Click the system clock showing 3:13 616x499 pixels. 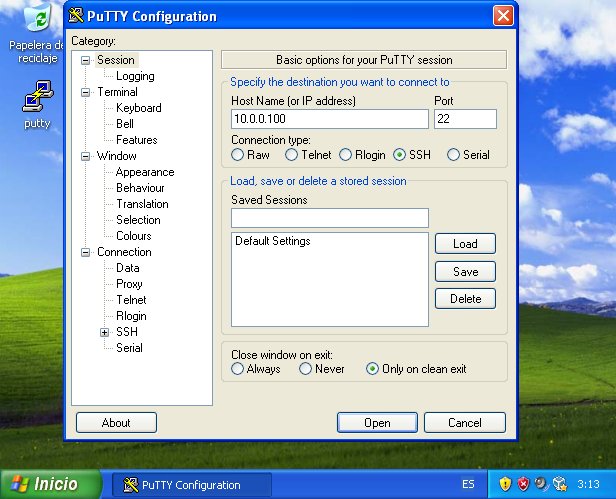point(588,484)
